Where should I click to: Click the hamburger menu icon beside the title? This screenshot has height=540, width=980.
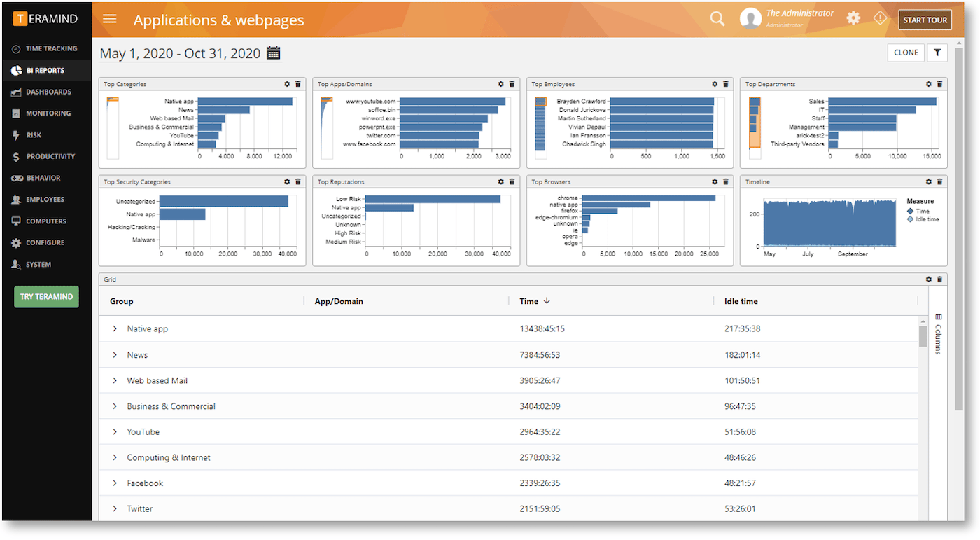(109, 19)
